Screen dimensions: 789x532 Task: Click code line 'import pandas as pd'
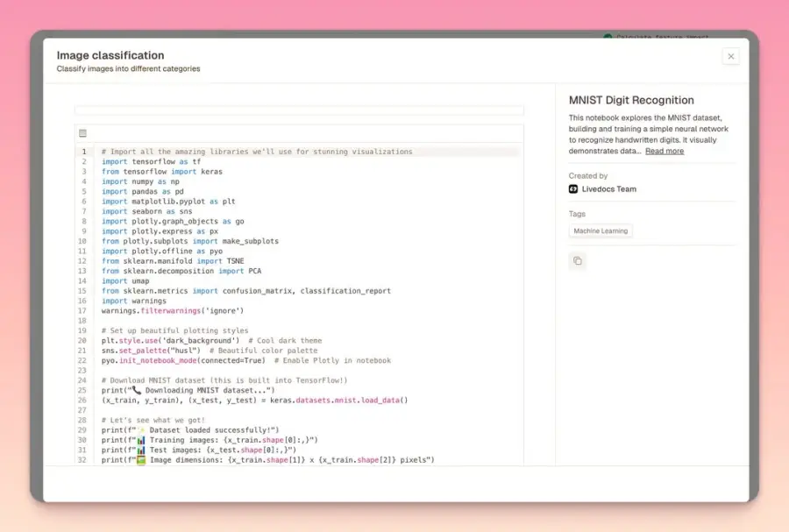[142, 192]
